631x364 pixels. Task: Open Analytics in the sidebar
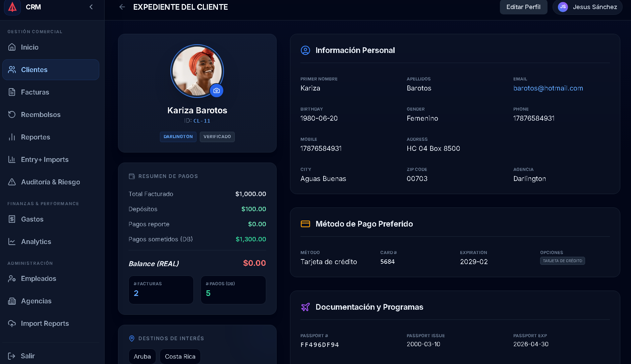coord(51,242)
